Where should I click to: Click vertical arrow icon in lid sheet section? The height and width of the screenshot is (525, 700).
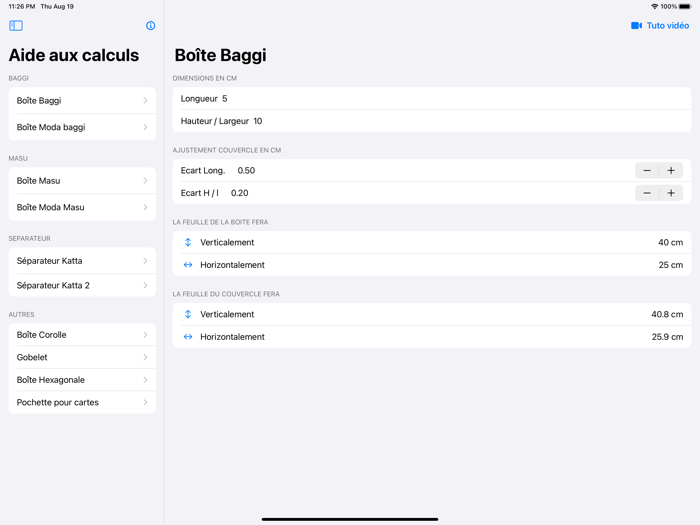(188, 314)
